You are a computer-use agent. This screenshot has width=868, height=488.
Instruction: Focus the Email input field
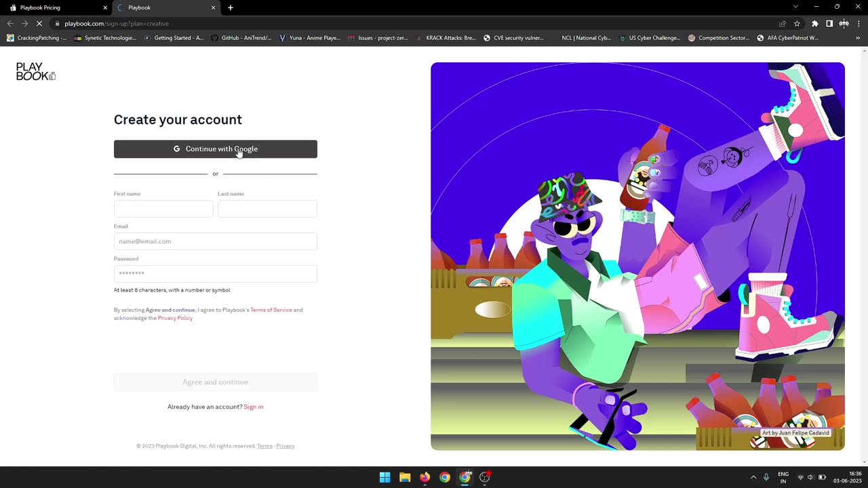point(216,241)
